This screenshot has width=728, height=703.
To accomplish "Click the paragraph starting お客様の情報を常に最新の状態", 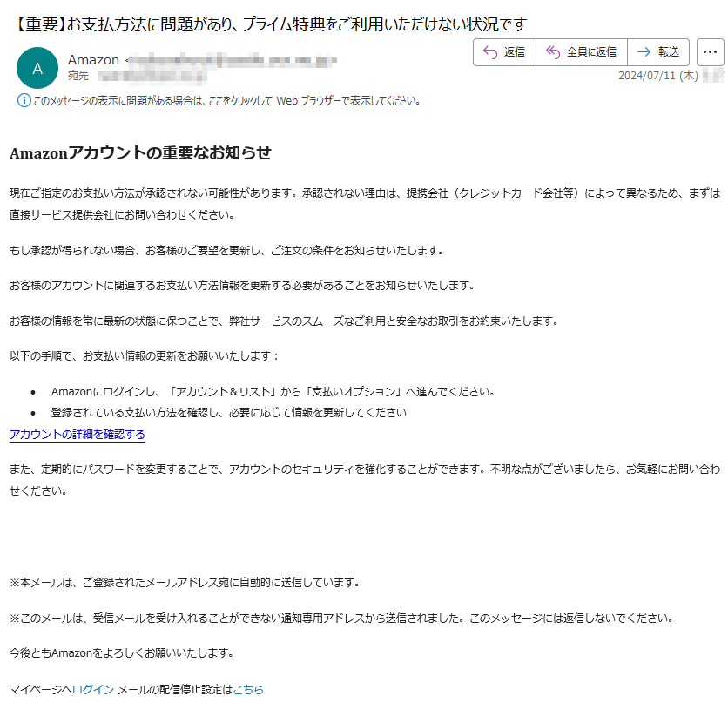I will 285,321.
